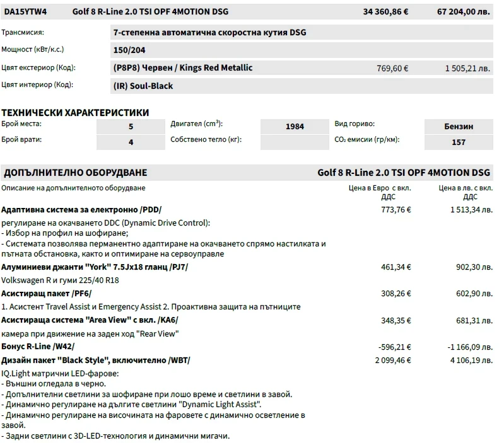This screenshot has height=443, width=504.
Task: Select the 7-степенна автоматична скоростна кутия DSG field
Action: point(302,32)
